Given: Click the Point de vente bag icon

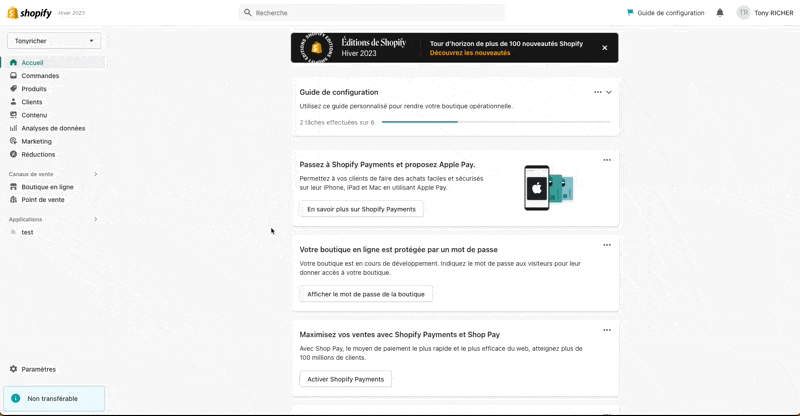Looking at the screenshot, I should (x=13, y=200).
